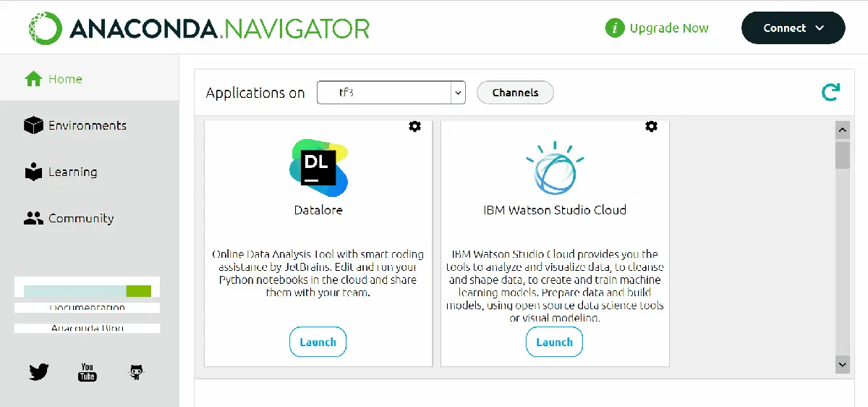Open Anaconda Twitter page
Screen dimensions: 868x407
(39, 372)
